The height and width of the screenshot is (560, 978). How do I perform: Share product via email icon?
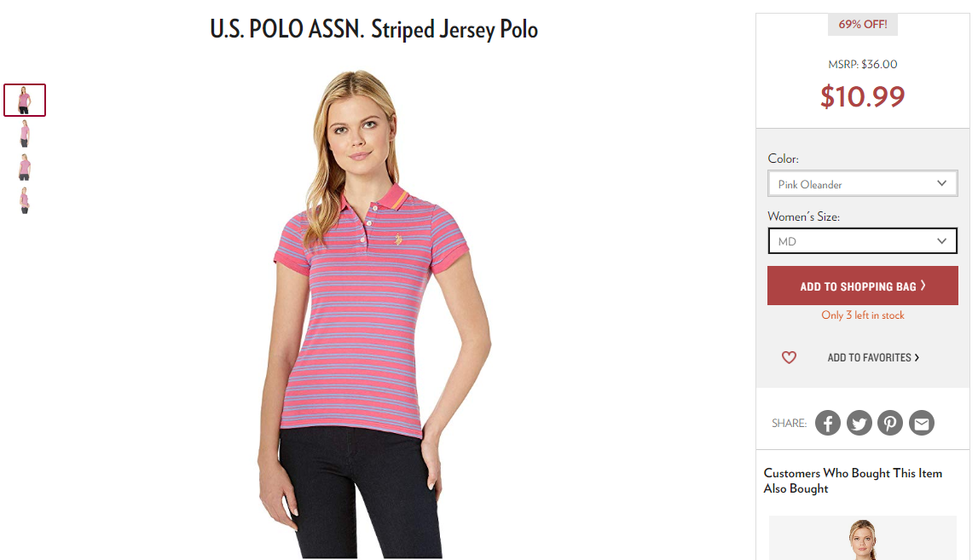(921, 423)
